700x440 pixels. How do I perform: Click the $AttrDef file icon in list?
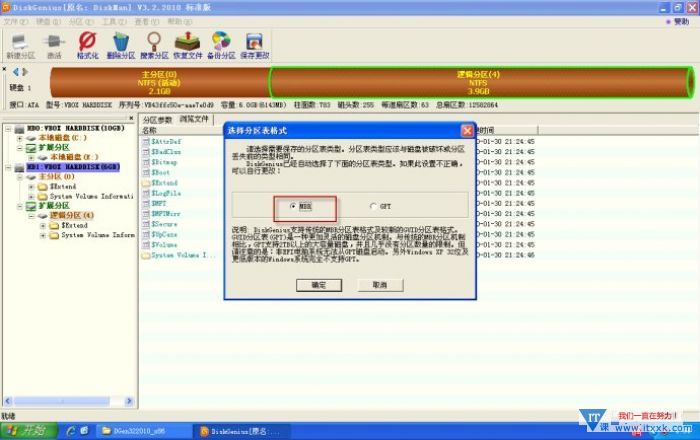pos(146,141)
